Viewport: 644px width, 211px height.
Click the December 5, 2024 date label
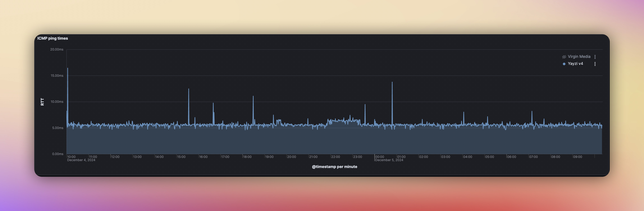click(389, 160)
